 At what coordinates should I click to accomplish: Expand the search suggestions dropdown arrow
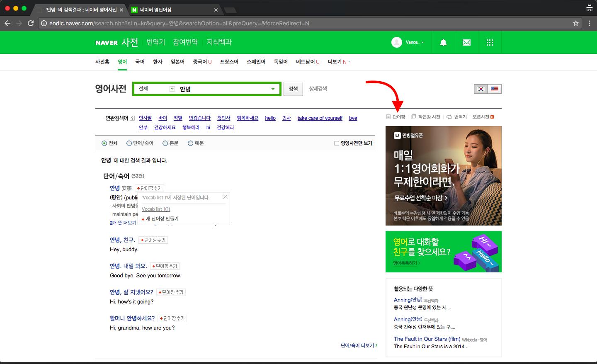coord(273,89)
